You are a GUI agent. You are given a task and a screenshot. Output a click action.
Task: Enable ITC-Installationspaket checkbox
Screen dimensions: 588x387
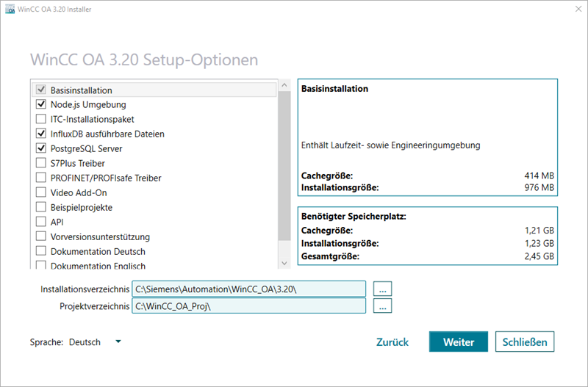(41, 119)
